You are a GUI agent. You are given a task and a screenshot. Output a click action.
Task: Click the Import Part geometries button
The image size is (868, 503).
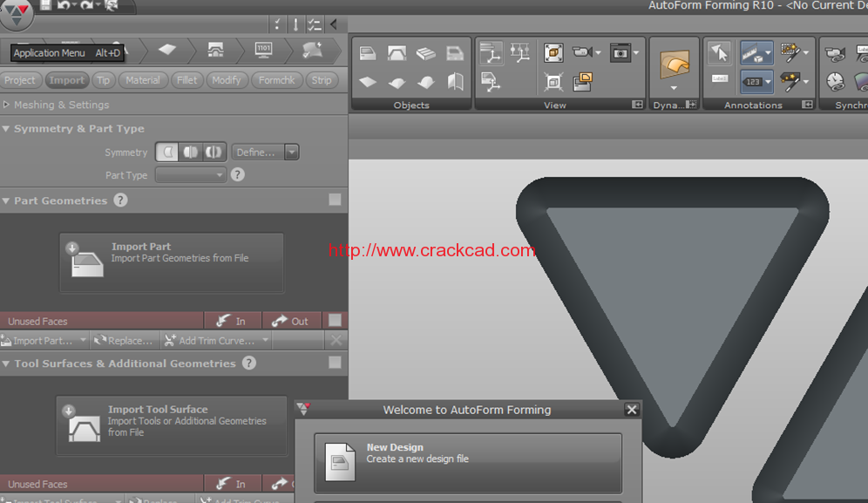click(x=172, y=262)
